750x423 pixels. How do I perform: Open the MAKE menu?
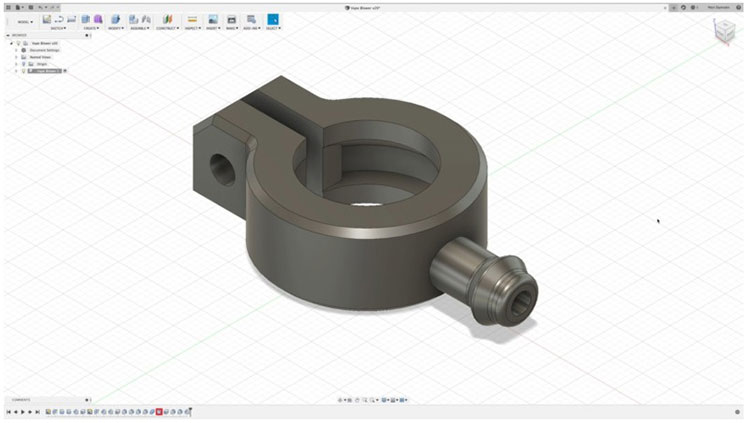point(232,28)
